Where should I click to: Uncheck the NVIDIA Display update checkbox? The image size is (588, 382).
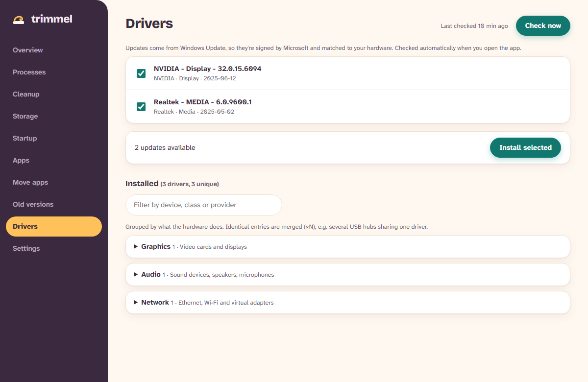141,73
